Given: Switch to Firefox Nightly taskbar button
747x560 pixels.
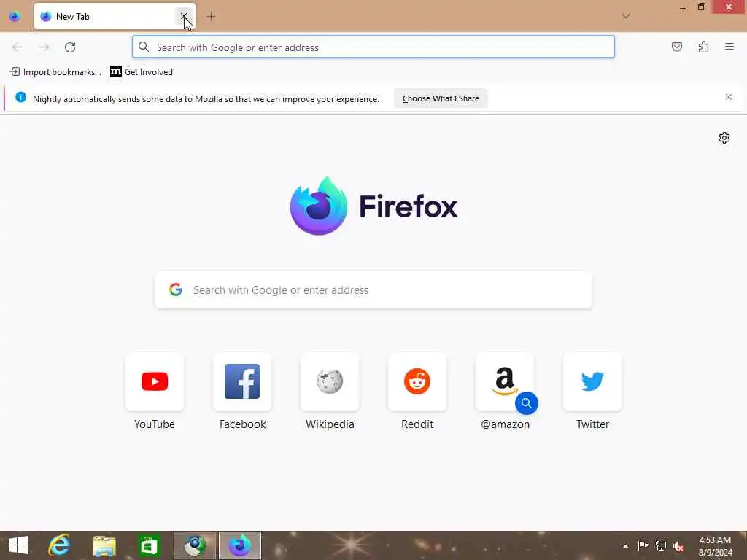Looking at the screenshot, I should point(239,545).
